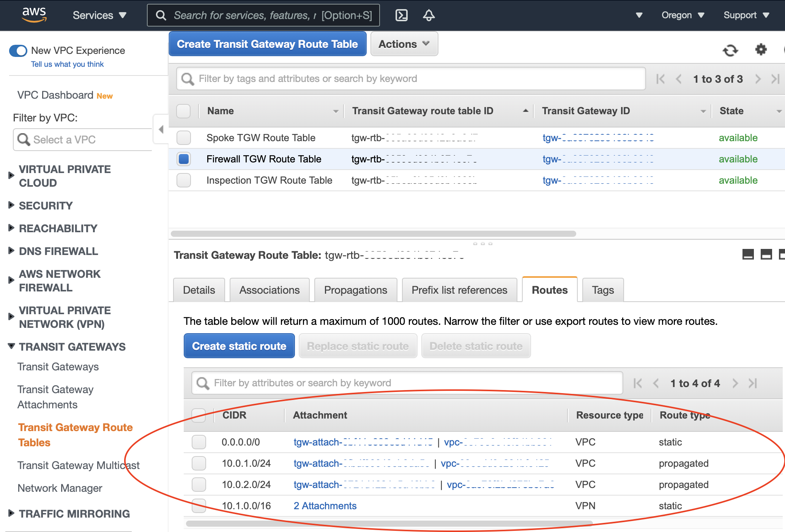This screenshot has height=532, width=785.
Task: Expand the Oregon region menu
Action: coord(683,15)
